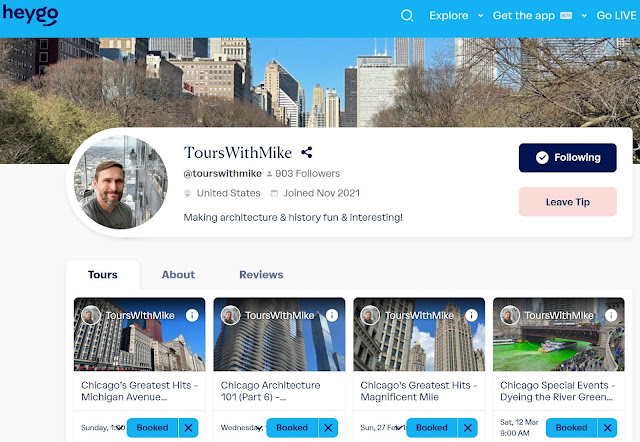
Task: Click the Sat, 12 Mar 9:00 AM date
Action: click(519, 427)
